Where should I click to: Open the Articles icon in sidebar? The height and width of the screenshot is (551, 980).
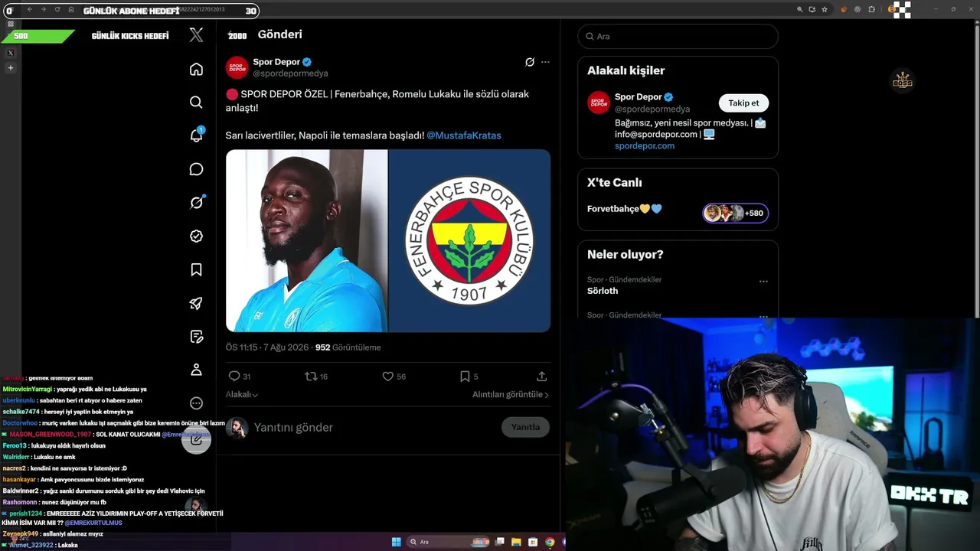[196, 337]
